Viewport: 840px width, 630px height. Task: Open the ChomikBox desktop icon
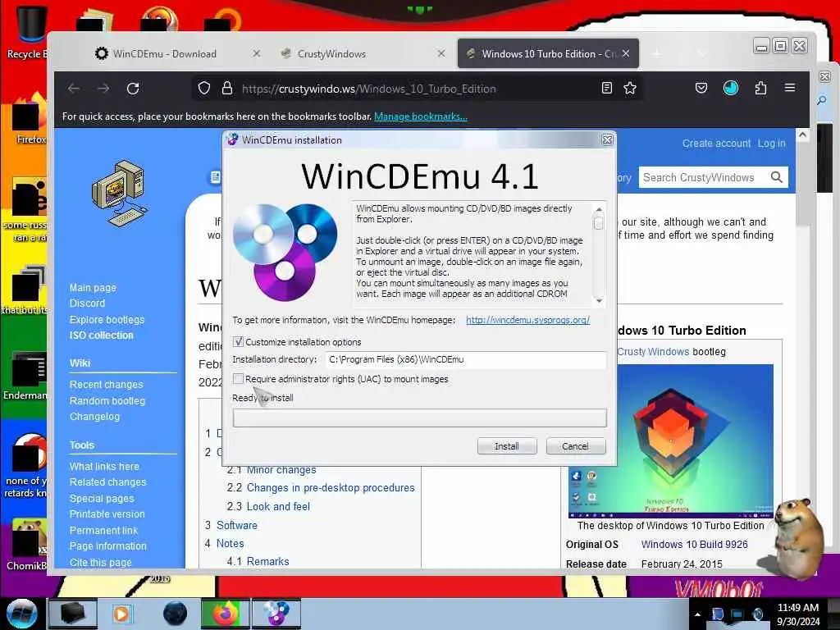click(25, 544)
